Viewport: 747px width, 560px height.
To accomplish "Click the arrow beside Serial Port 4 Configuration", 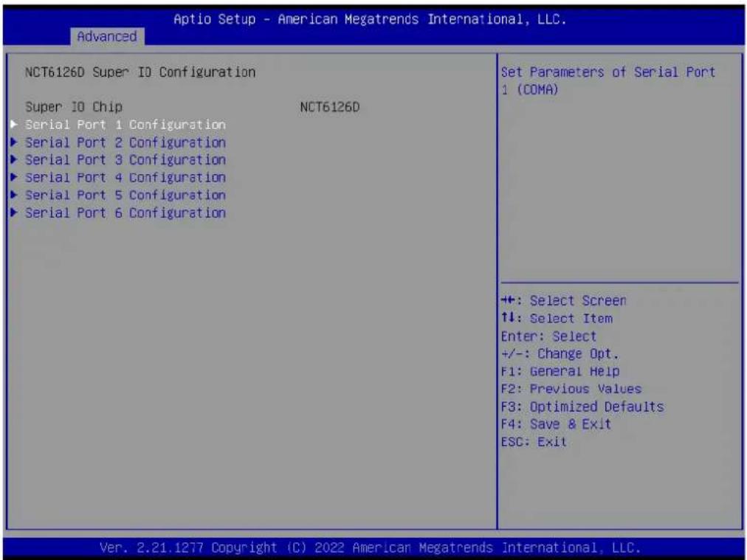I will [x=14, y=177].
